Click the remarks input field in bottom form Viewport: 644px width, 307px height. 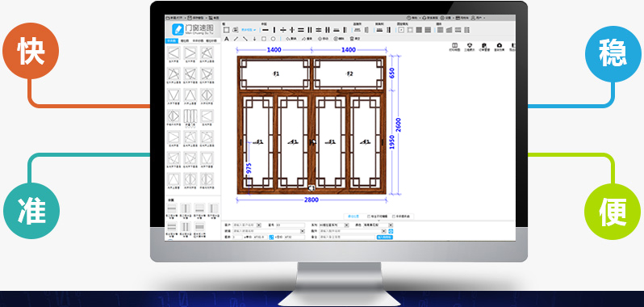click(x=347, y=238)
